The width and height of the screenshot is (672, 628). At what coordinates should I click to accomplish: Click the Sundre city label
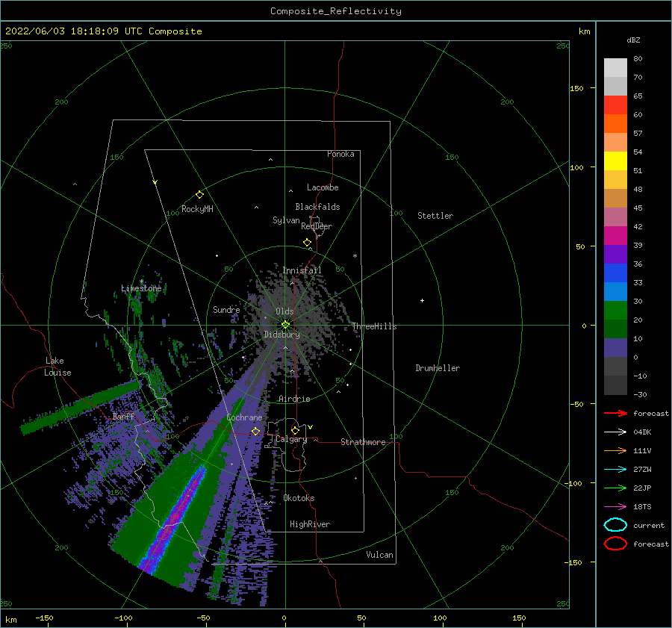(x=226, y=310)
